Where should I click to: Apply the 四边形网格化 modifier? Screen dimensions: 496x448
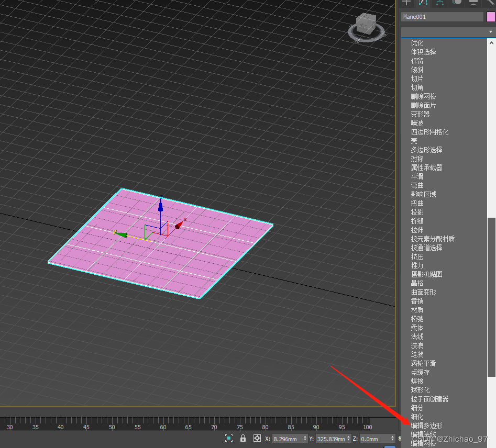click(429, 132)
